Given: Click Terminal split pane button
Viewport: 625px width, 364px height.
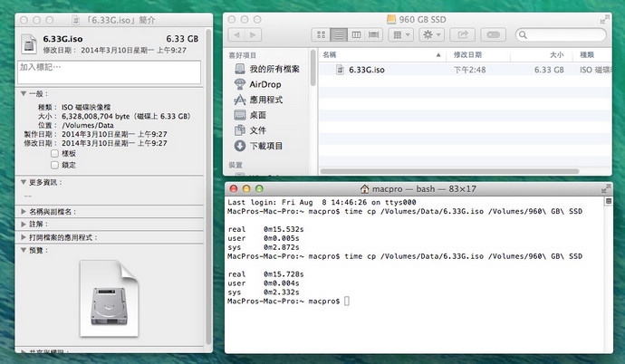Looking at the screenshot, I should pos(609,202).
